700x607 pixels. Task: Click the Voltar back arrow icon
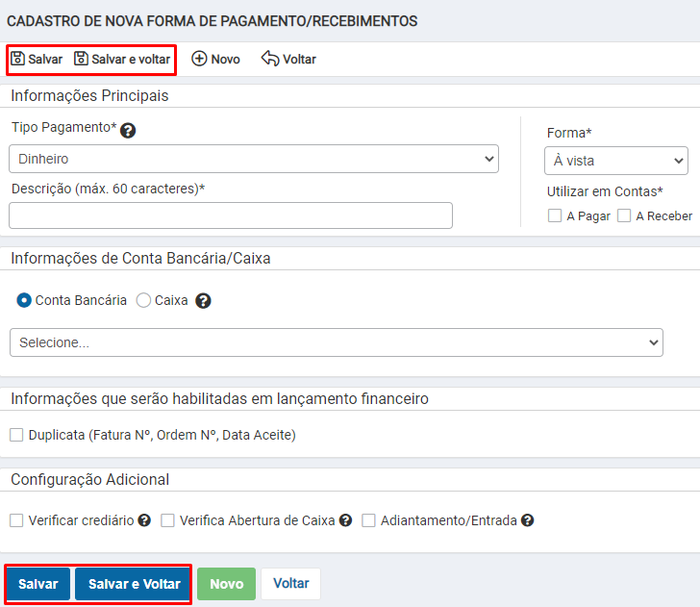click(270, 59)
